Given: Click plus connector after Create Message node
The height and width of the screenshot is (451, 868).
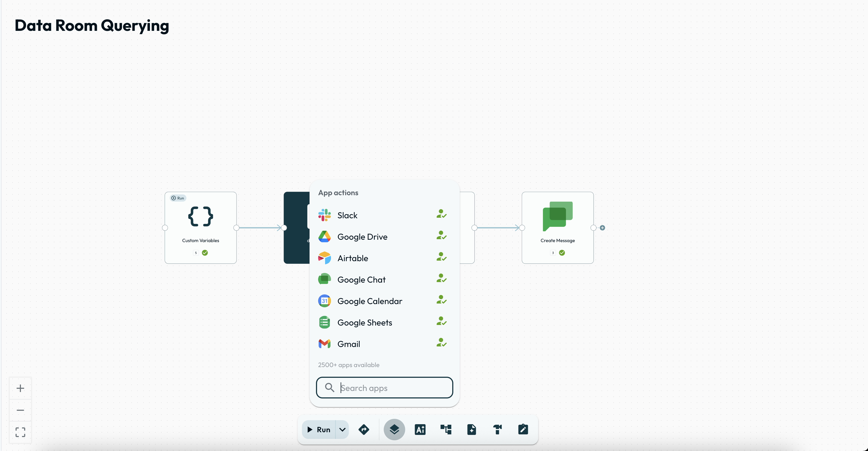Looking at the screenshot, I should point(602,228).
